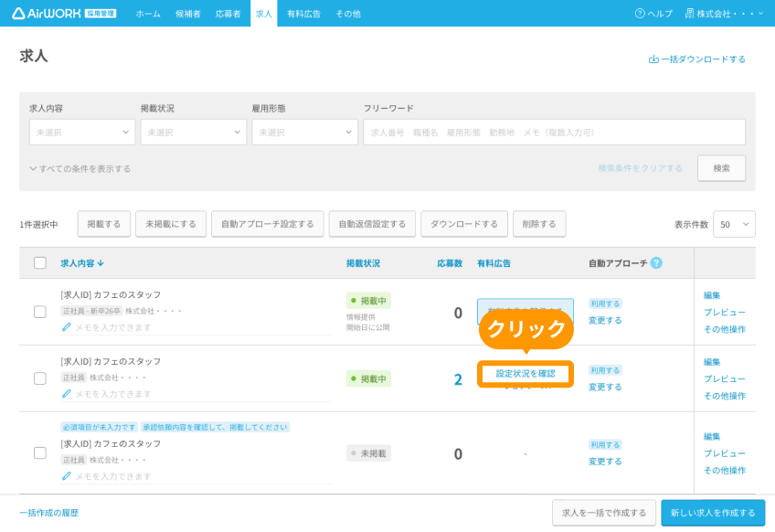Click 一括作成の履歴 link
Screen dimensions: 775x532
click(49, 513)
